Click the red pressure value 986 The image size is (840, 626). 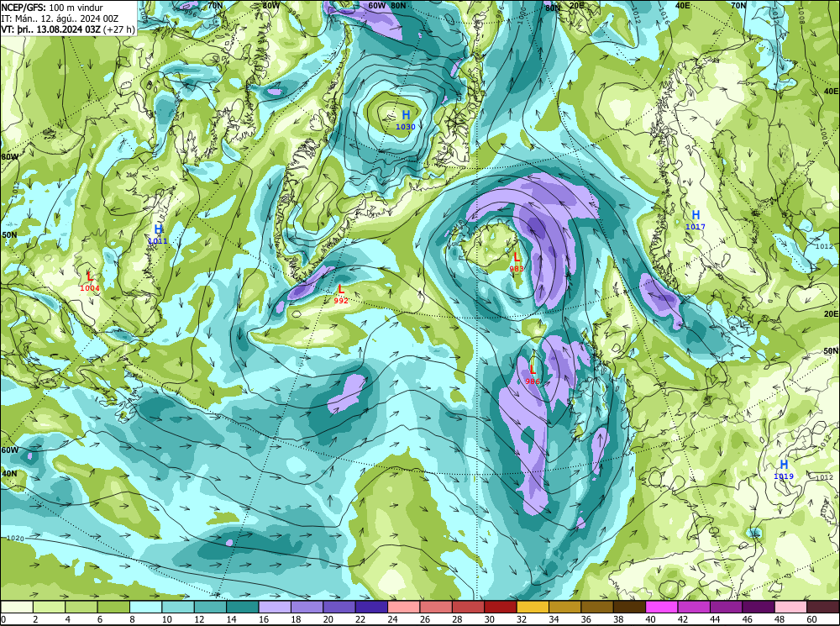point(533,381)
